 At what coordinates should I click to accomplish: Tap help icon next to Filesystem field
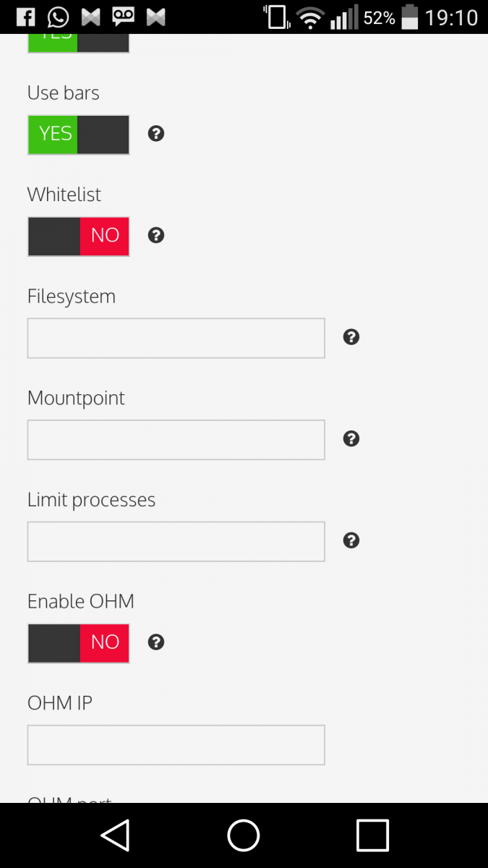tap(351, 337)
